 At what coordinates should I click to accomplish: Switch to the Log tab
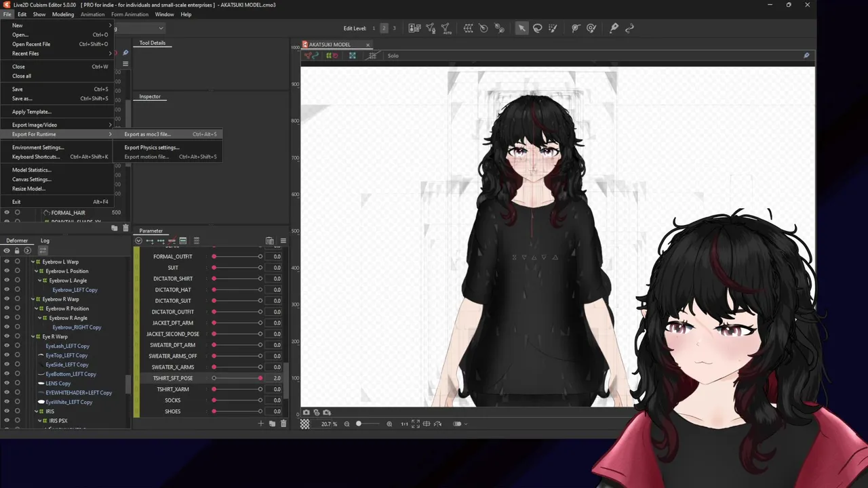click(45, 241)
